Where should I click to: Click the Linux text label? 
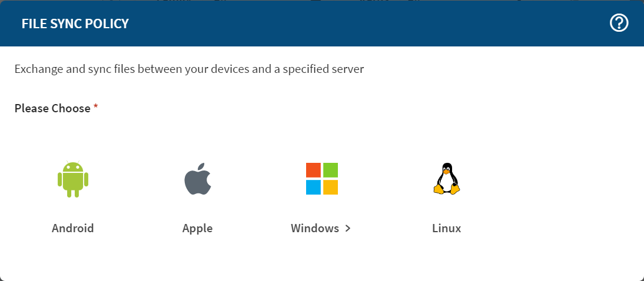(446, 229)
